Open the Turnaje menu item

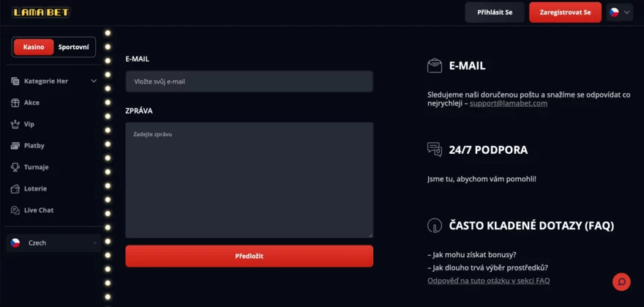36,167
